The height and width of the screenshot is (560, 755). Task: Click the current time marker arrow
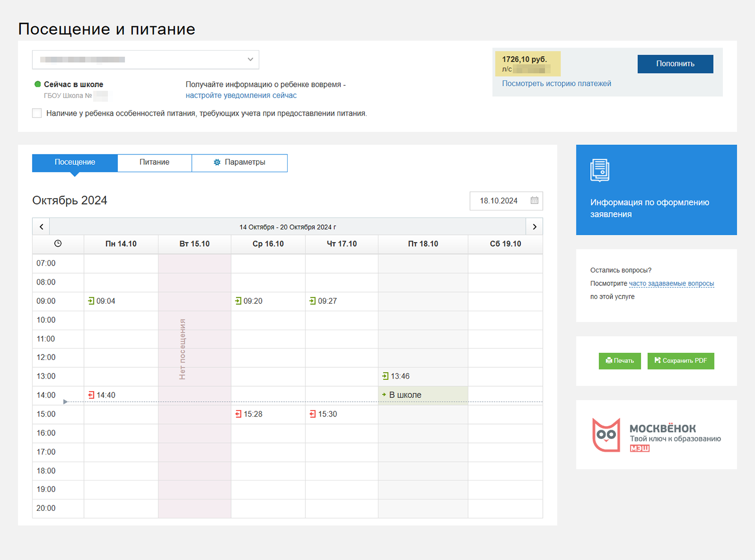point(65,402)
